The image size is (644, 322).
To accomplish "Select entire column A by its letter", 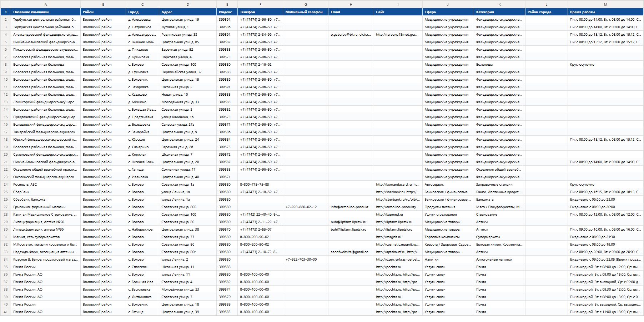I will (46, 4).
